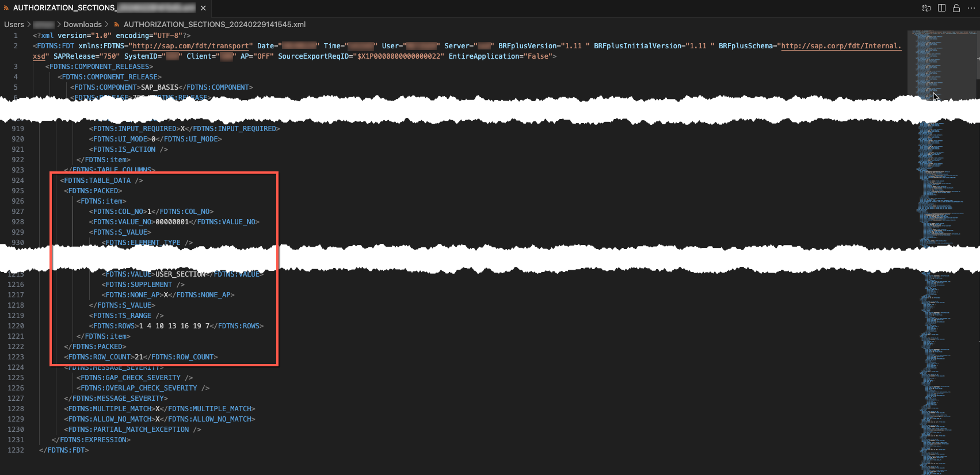This screenshot has height=475, width=980.
Task: Open the Users breadcrumb segment
Action: [14, 25]
